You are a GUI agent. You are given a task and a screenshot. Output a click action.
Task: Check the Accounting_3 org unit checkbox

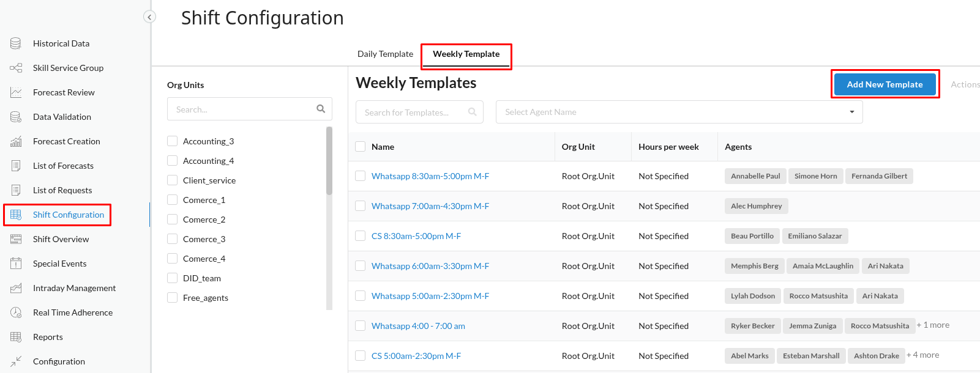pos(173,141)
